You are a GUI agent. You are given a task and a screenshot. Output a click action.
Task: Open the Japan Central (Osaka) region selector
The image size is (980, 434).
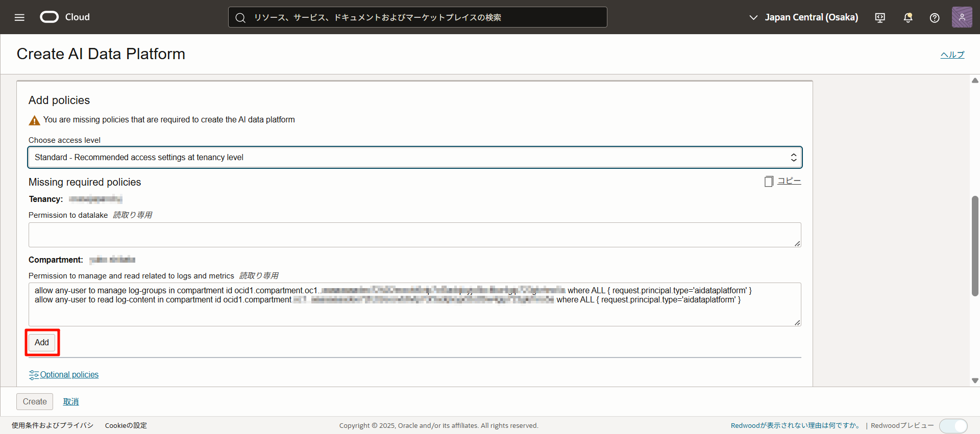[803, 17]
